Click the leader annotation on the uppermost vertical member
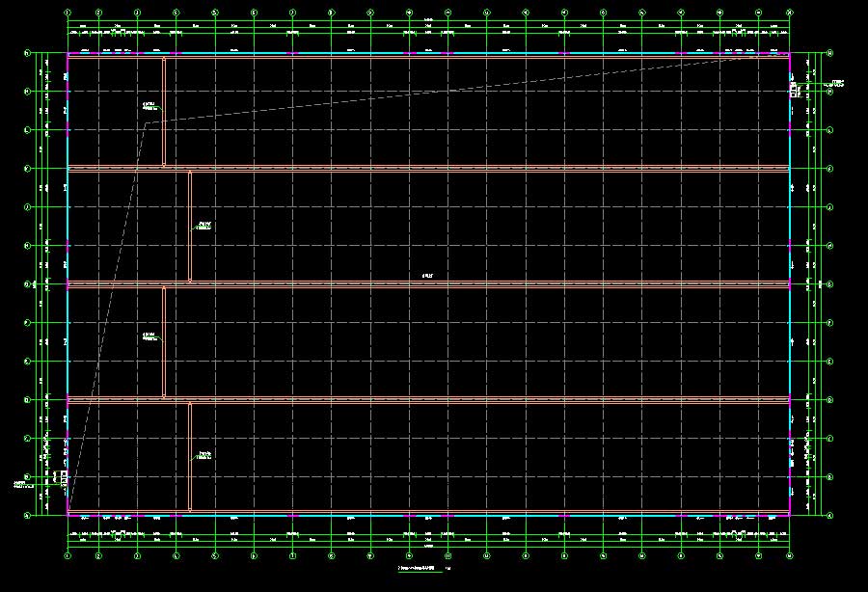 149,106
